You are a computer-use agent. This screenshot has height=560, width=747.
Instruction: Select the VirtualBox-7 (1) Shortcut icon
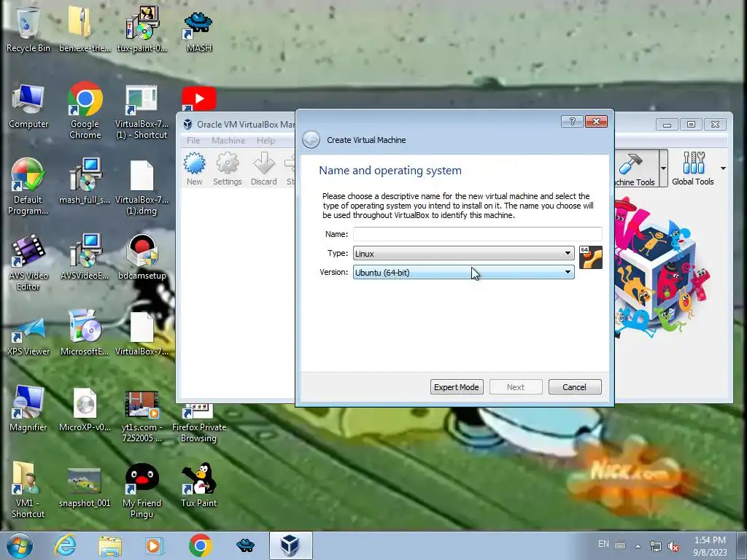pos(142,112)
